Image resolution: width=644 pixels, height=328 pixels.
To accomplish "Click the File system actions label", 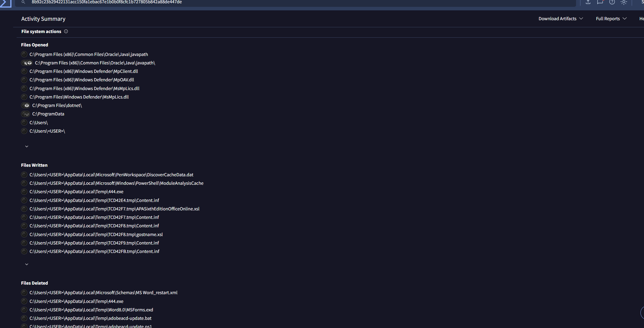I will (x=41, y=31).
